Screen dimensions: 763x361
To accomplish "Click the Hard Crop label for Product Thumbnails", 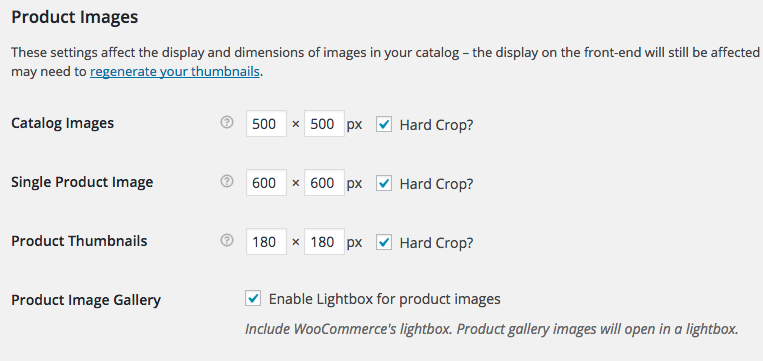I will pos(436,243).
